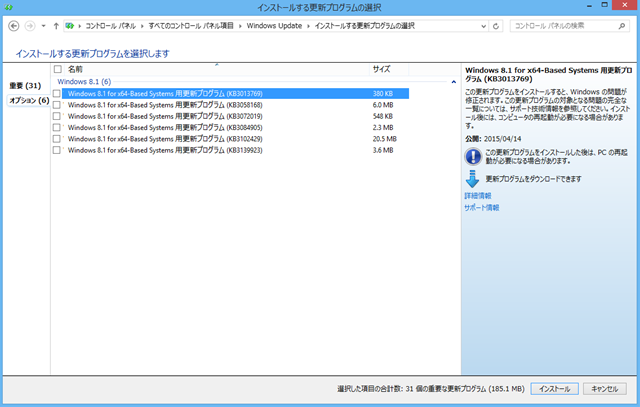Click the 380 KB size cell
The width and height of the screenshot is (640, 407).
pos(382,93)
